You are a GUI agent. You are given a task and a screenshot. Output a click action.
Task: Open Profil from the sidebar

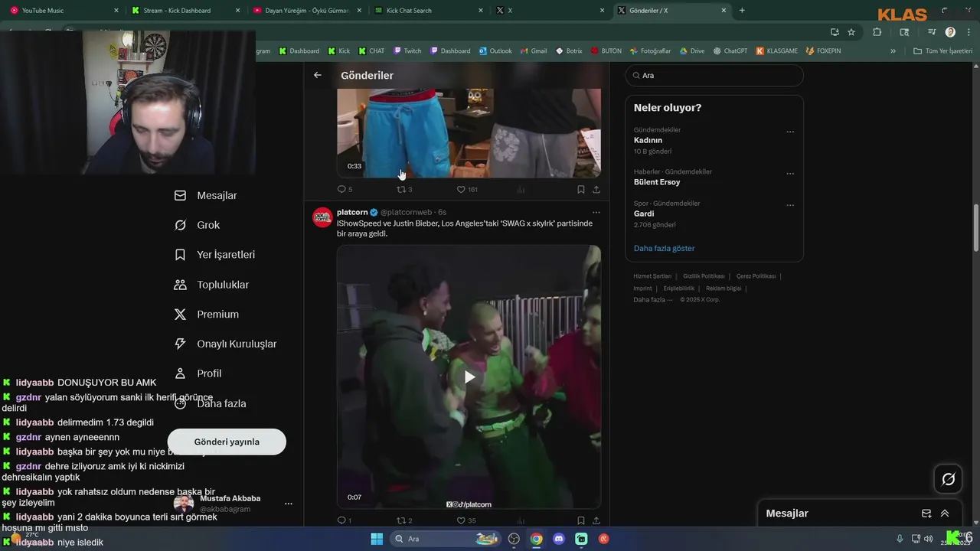[198, 373]
